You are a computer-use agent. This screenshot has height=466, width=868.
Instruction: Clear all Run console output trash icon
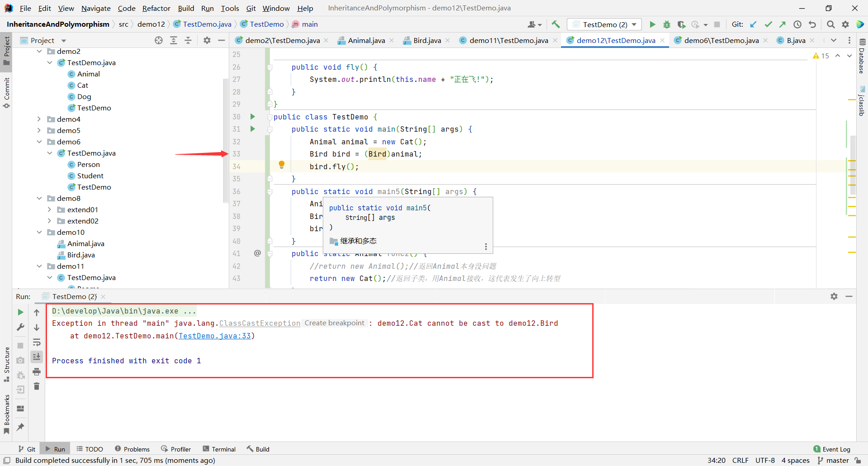[x=37, y=386]
